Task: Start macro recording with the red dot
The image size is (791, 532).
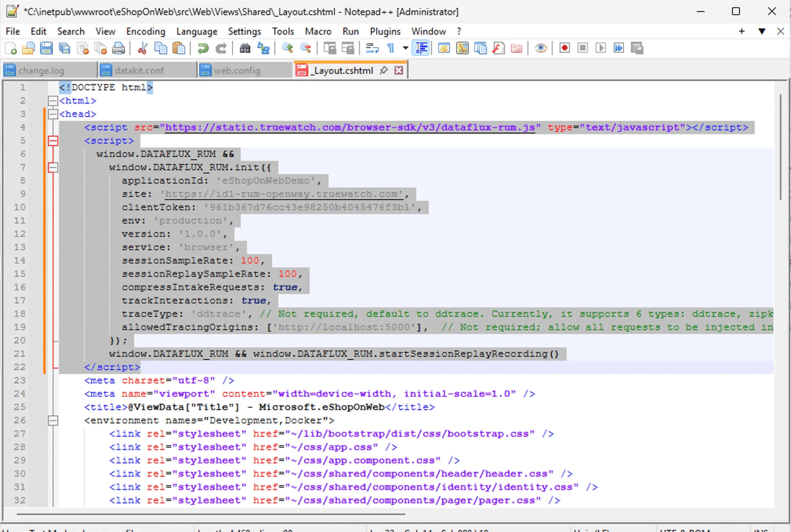Action: click(x=564, y=49)
